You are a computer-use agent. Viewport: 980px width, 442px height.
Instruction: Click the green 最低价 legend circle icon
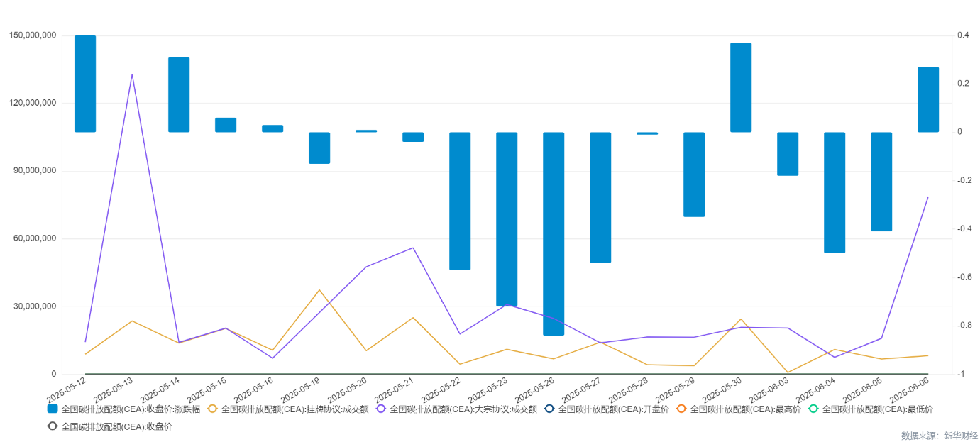pyautogui.click(x=813, y=409)
